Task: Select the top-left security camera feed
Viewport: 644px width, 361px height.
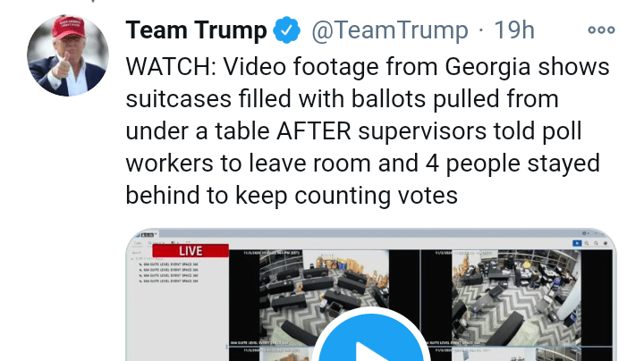Action: click(x=325, y=298)
